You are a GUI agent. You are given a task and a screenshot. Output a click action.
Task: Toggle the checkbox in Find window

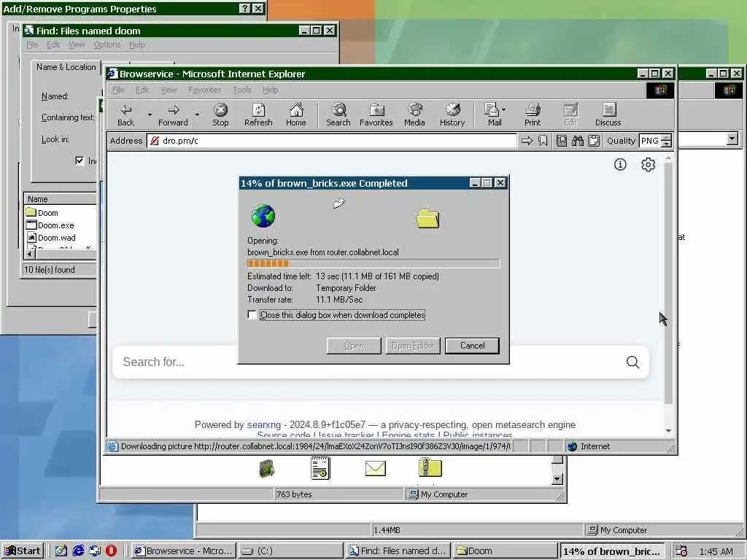(80, 160)
